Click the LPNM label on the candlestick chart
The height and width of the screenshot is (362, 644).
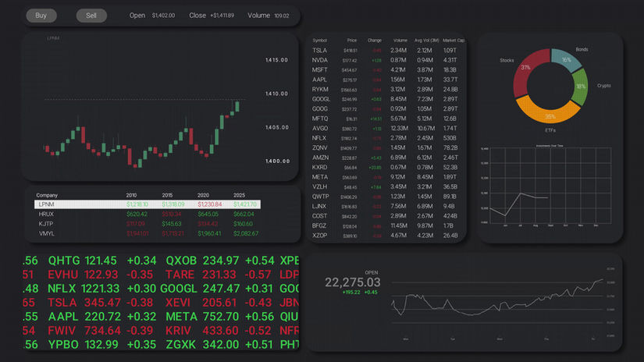click(53, 38)
